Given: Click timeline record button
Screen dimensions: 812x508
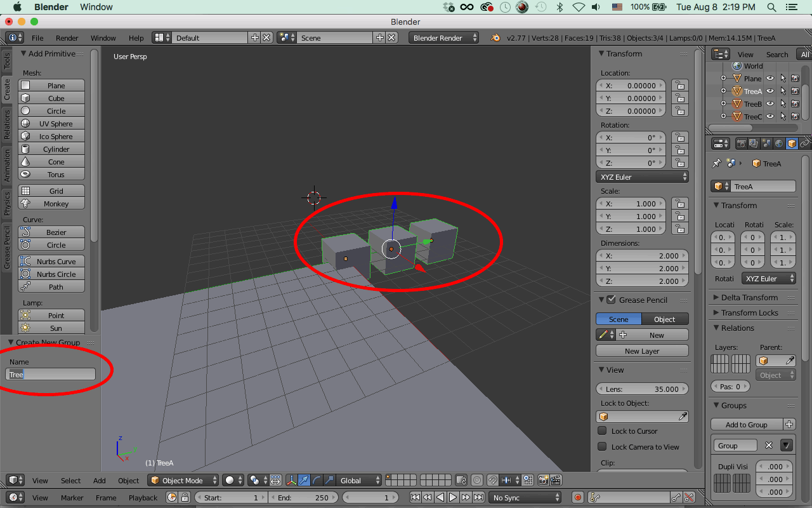Looking at the screenshot, I should (x=578, y=497).
